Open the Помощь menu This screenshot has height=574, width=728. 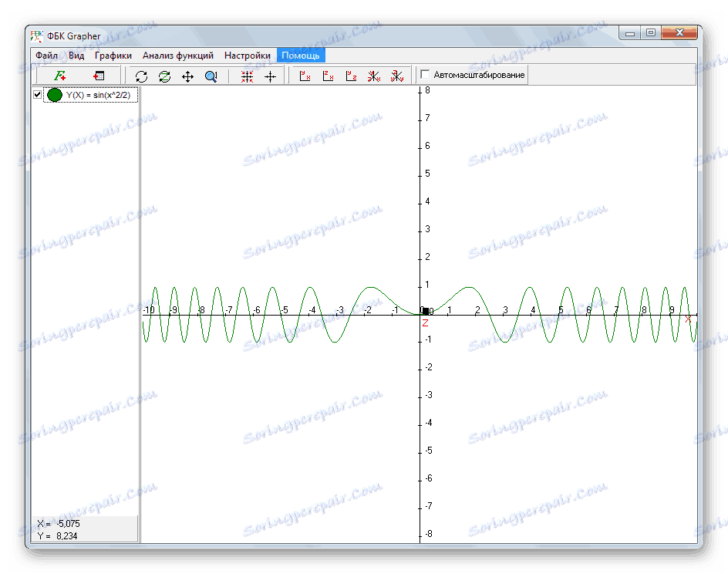click(x=302, y=56)
